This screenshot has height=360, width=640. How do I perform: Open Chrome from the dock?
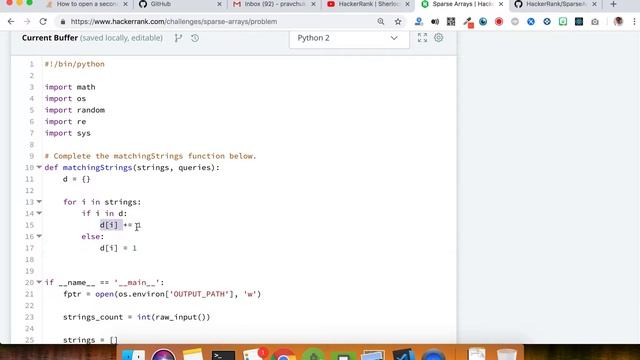coord(283,355)
